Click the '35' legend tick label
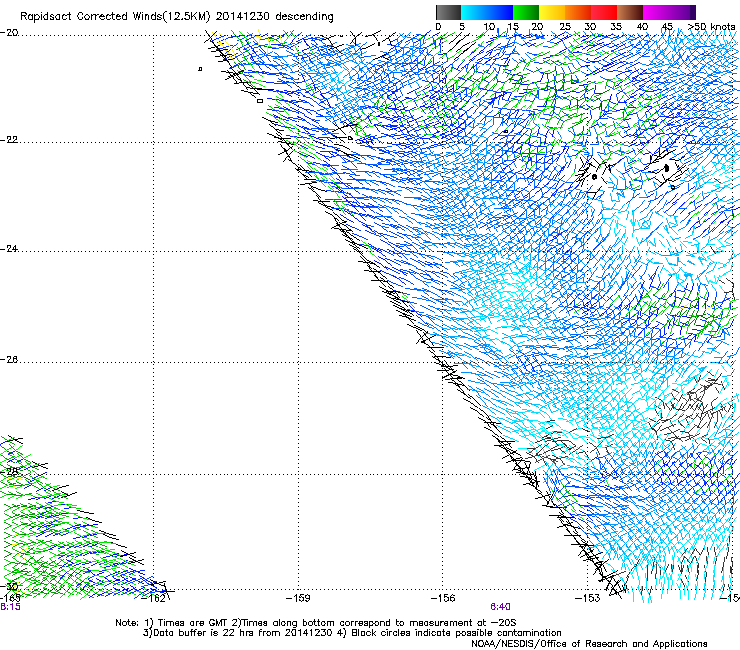Image resolution: width=740 pixels, height=650 pixels. click(x=615, y=26)
